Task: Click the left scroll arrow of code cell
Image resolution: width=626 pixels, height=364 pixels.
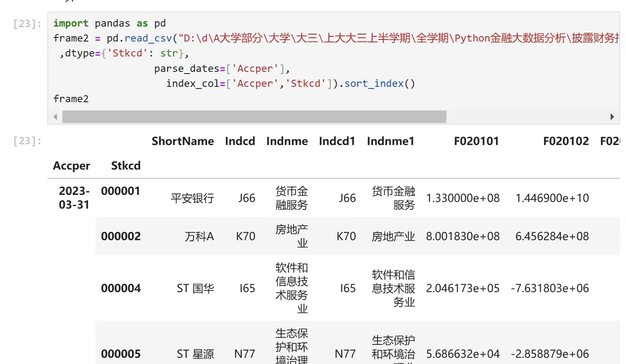Action: (x=55, y=117)
